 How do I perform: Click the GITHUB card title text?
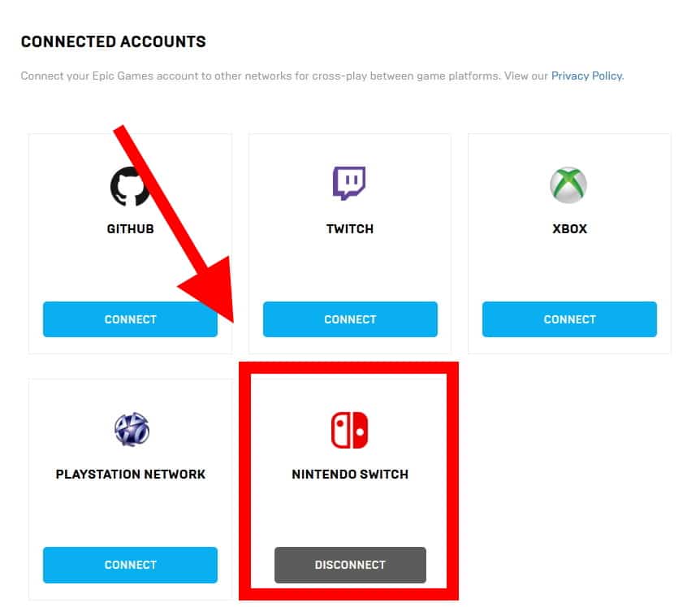[130, 229]
